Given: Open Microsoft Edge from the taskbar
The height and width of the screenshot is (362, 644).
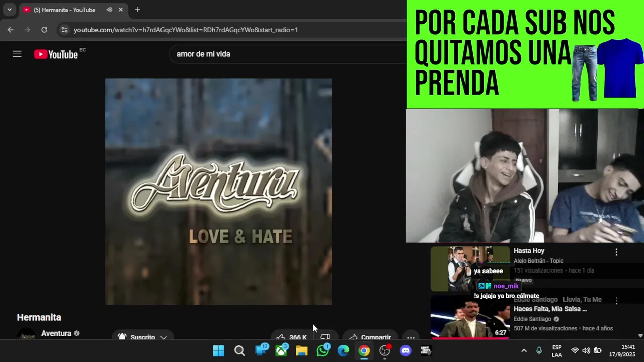Looking at the screenshot, I should pos(343,351).
